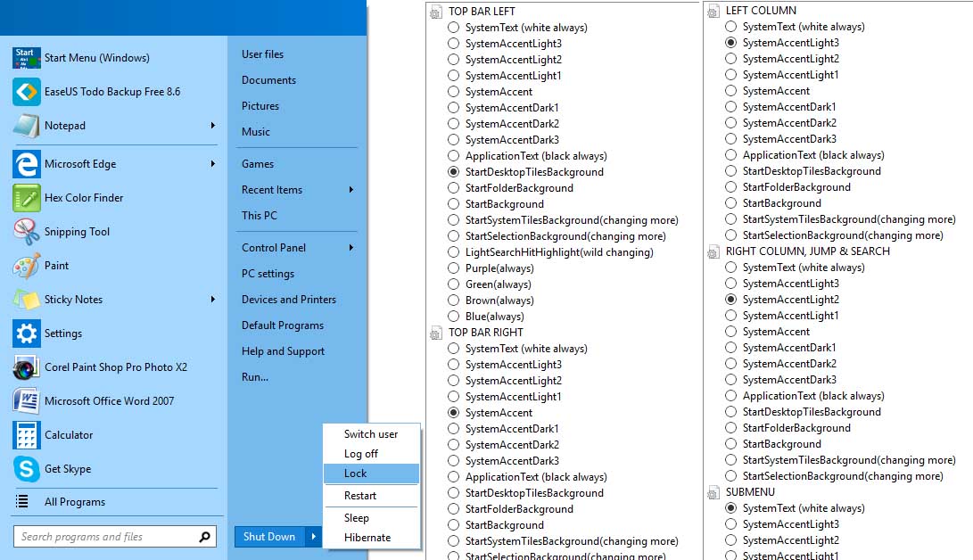Open Music from right column
This screenshot has height=560, width=973.
pos(256,131)
